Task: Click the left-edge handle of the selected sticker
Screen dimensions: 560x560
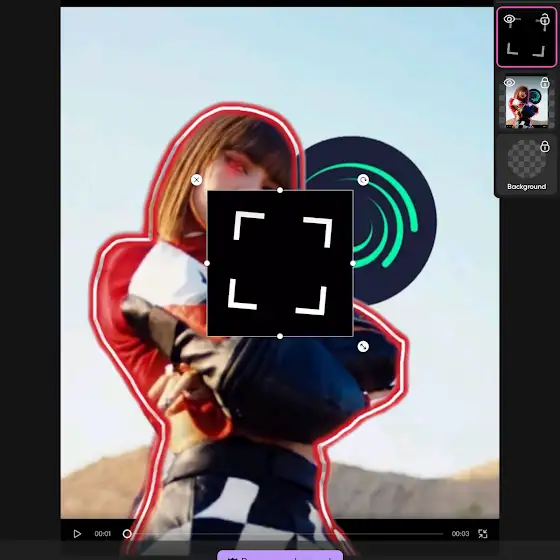Action: (x=207, y=263)
